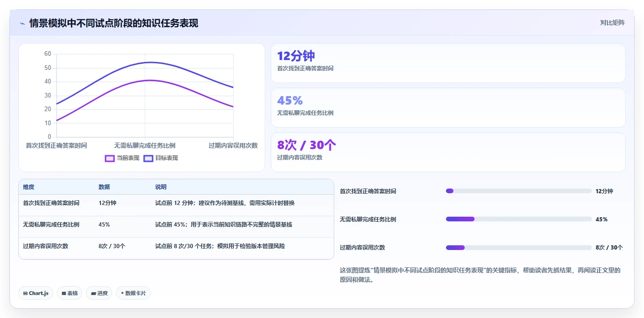Click the 无需私聊完成任务比例 card caption

[x=305, y=113]
